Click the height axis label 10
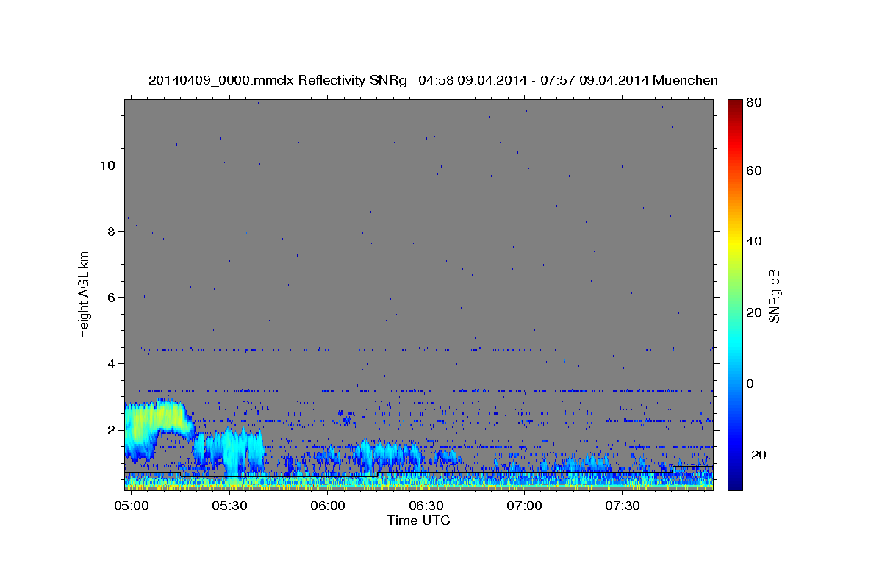The height and width of the screenshot is (588, 882). tap(108, 165)
